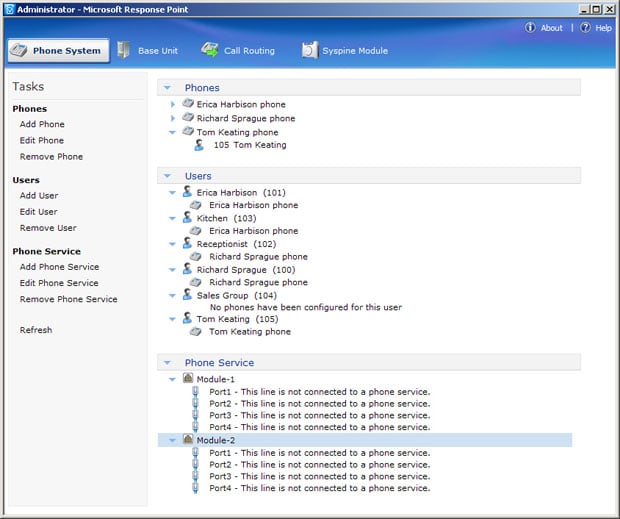Click the About info icon
Viewport: 620px width, 519px height.
click(x=530, y=28)
